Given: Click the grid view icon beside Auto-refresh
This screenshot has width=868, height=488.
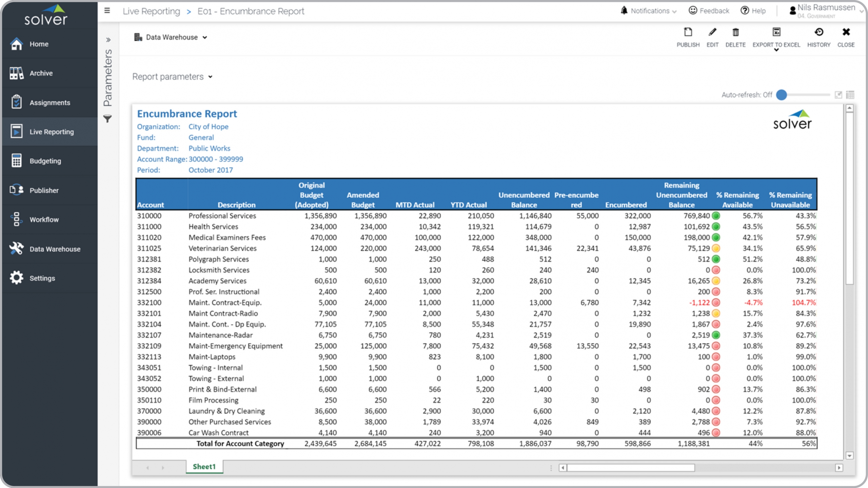Looking at the screenshot, I should (x=850, y=95).
